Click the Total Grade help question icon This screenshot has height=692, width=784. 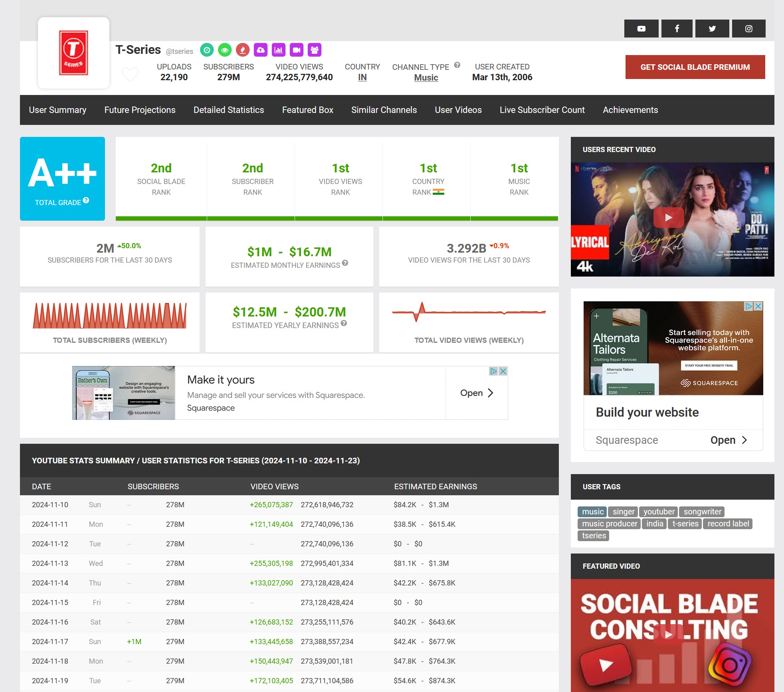pyautogui.click(x=86, y=200)
